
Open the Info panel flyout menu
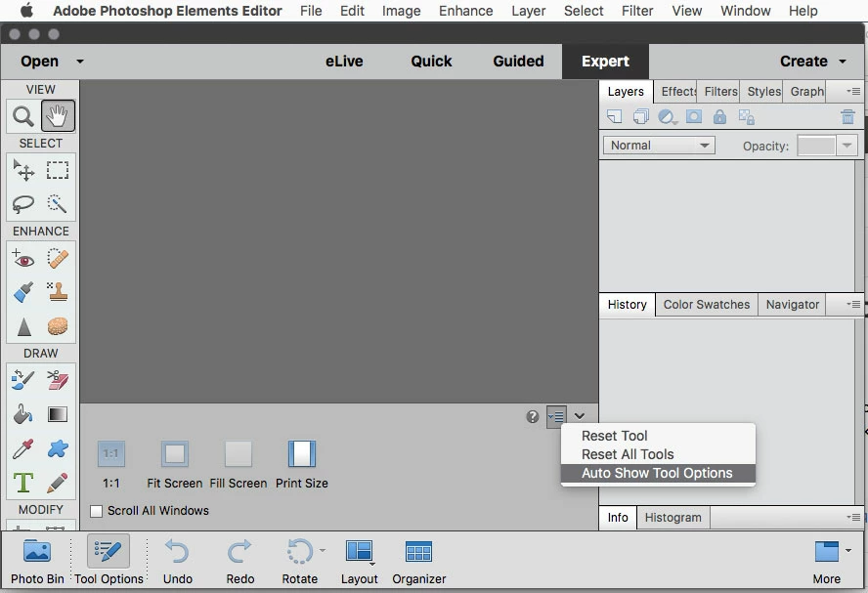(853, 517)
